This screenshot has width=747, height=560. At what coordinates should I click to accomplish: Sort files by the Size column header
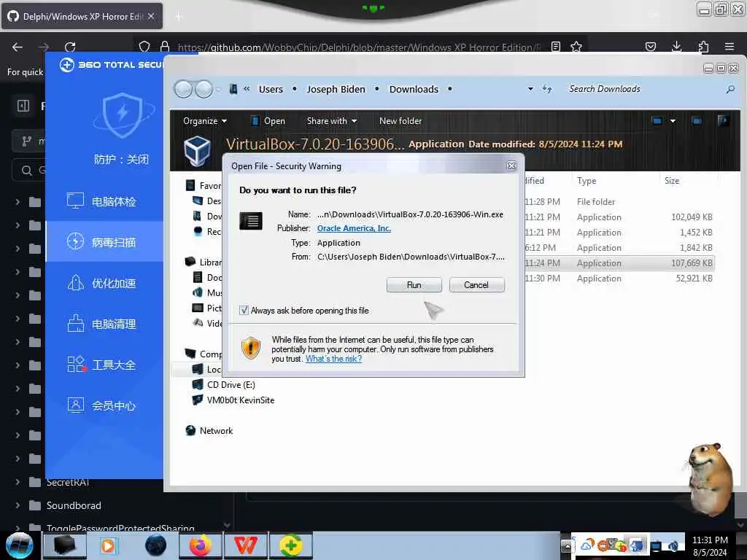click(x=672, y=181)
